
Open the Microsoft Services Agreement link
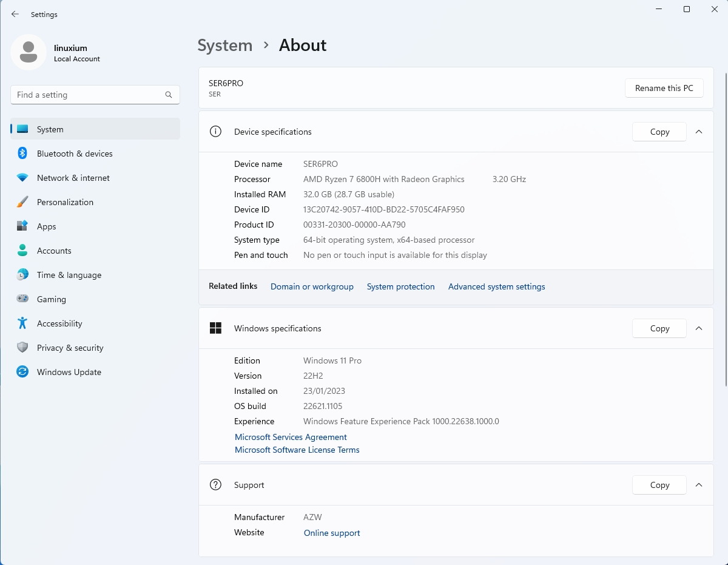click(291, 437)
